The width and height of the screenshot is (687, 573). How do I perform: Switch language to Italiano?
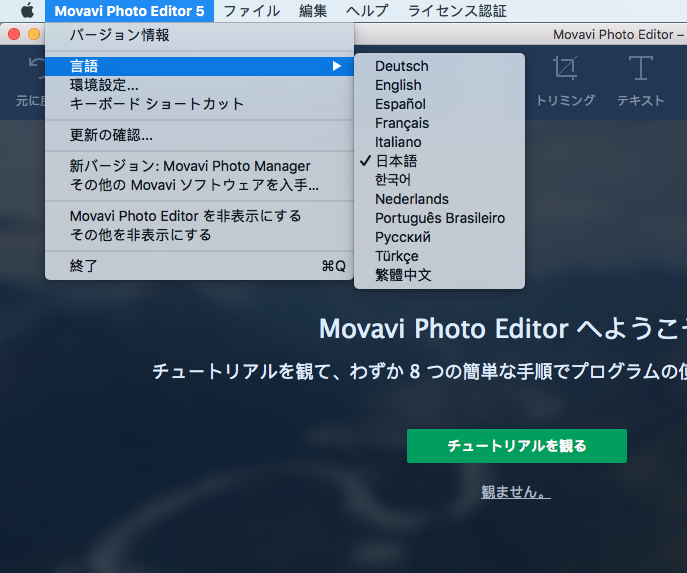tap(439, 142)
